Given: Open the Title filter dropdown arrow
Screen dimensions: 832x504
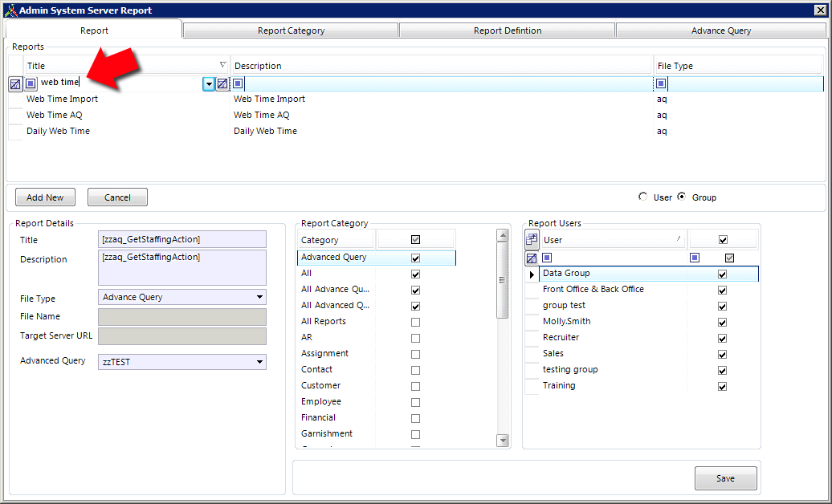Looking at the screenshot, I should [209, 83].
